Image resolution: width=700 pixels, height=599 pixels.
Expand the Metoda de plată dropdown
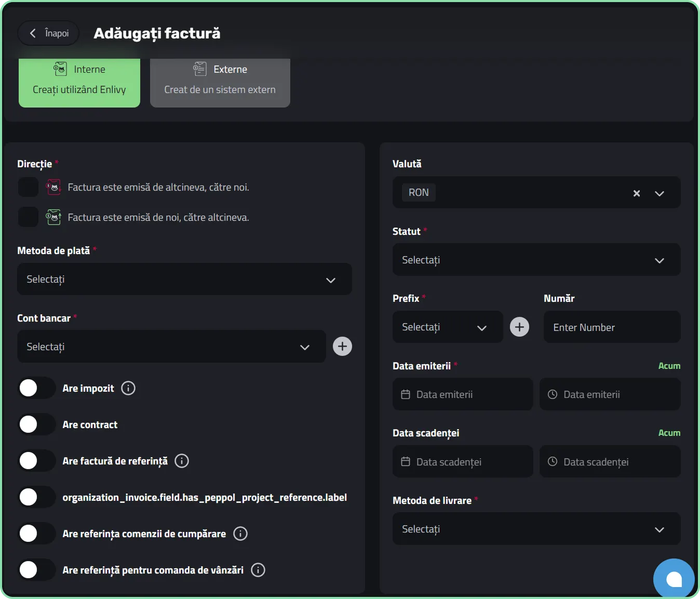point(184,279)
